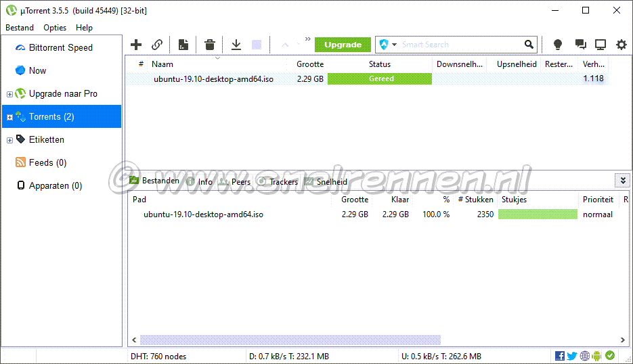This screenshot has height=364, width=633.
Task: Click the globe website icon in status bar
Action: (x=584, y=355)
